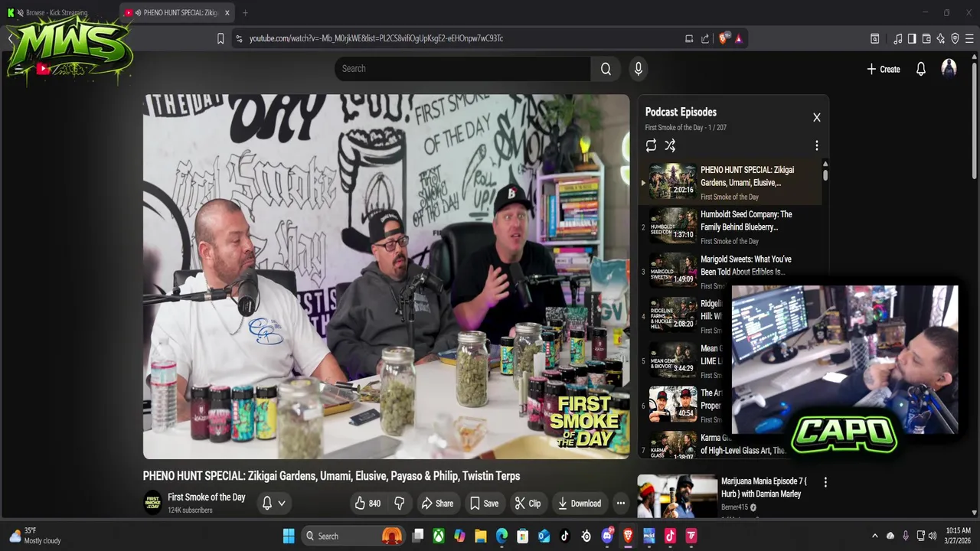The width and height of the screenshot is (980, 551).
Task: Open the First Smoke of the Day avatar
Action: (154, 503)
